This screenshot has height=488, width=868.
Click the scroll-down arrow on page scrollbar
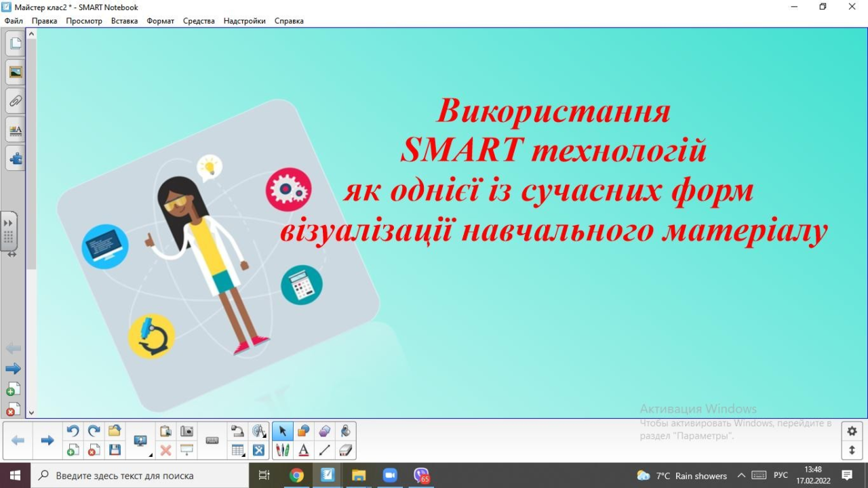(x=31, y=412)
